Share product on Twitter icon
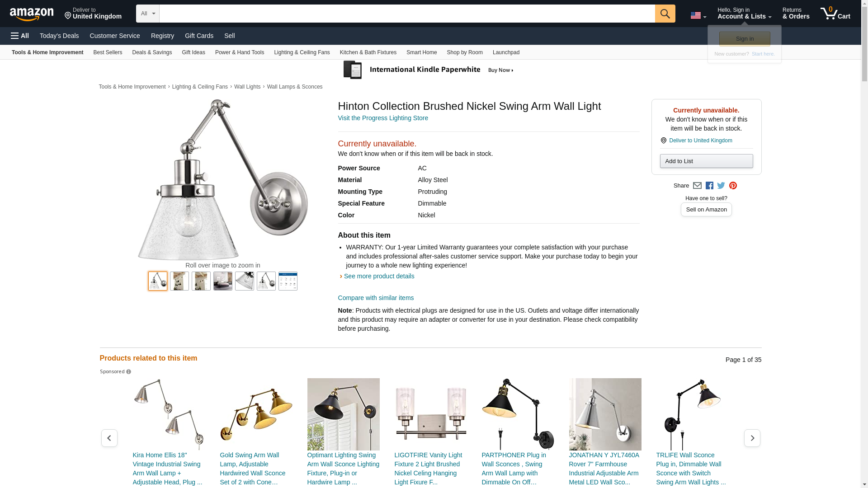Image resolution: width=868 pixels, height=488 pixels. (x=721, y=186)
